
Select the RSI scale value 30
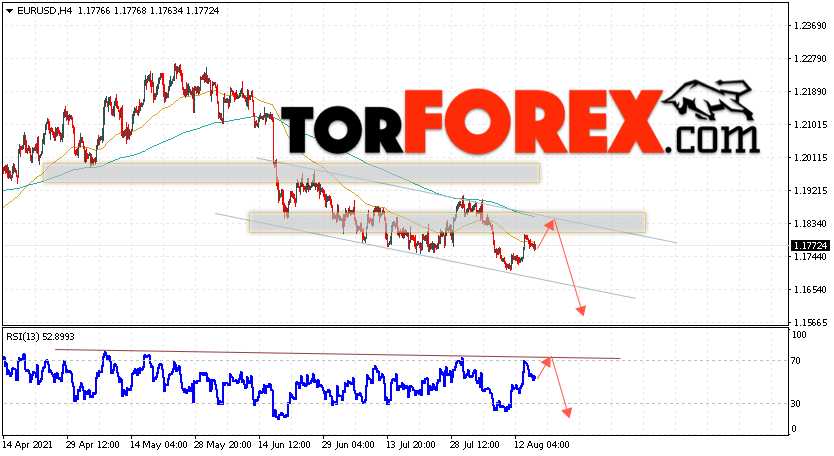pyautogui.click(x=796, y=404)
